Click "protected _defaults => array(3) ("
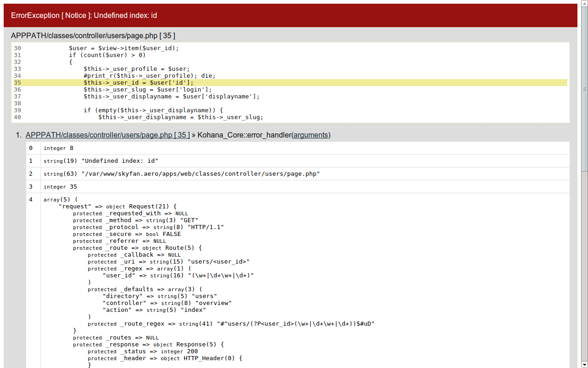588x368 pixels. point(145,289)
